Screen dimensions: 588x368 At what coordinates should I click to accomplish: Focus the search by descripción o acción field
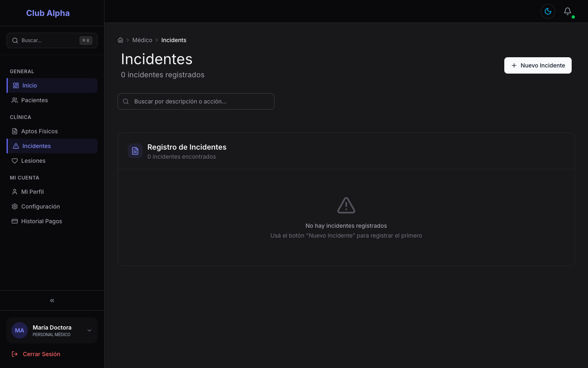point(196,101)
